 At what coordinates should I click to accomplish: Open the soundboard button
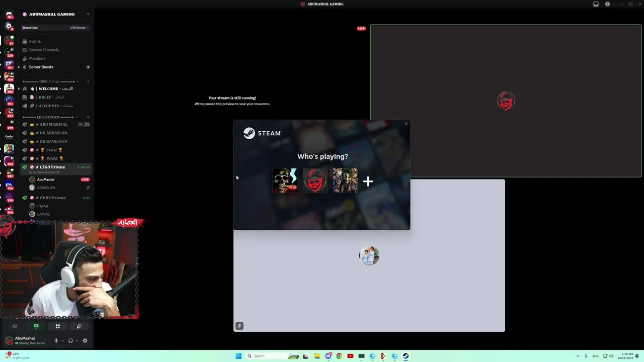click(x=79, y=326)
